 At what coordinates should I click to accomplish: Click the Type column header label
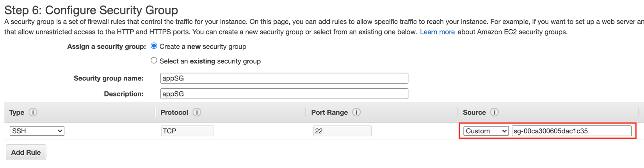(x=17, y=113)
